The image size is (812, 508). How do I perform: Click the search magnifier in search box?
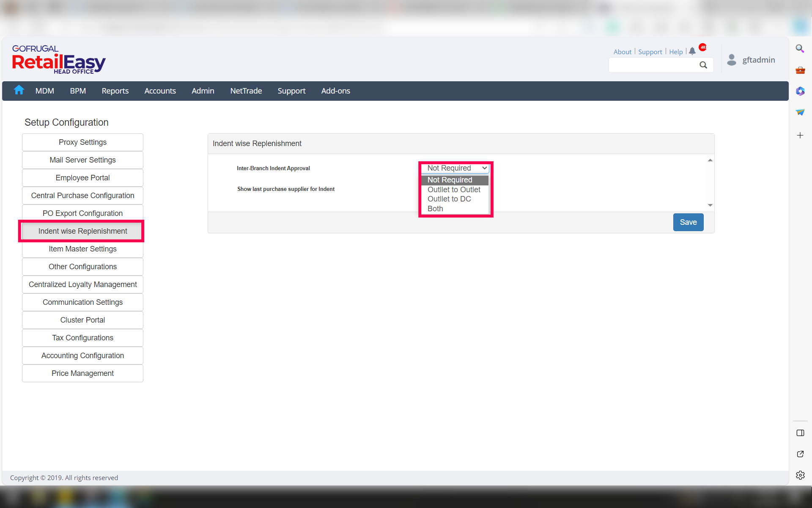[703, 65]
